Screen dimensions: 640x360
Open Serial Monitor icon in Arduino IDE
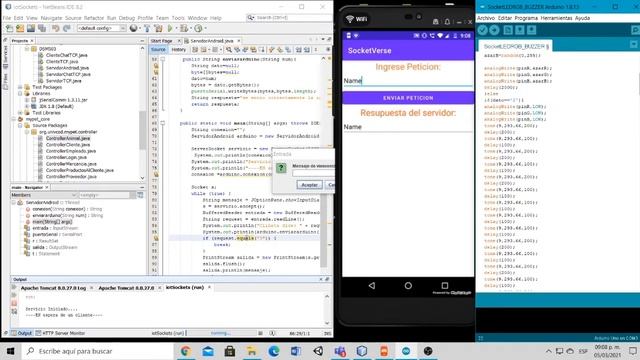[x=635, y=30]
